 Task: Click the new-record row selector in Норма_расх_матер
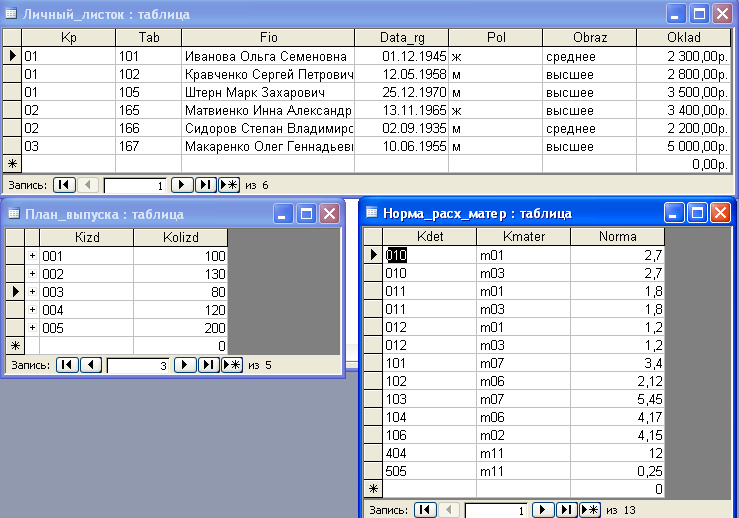pyautogui.click(x=373, y=488)
